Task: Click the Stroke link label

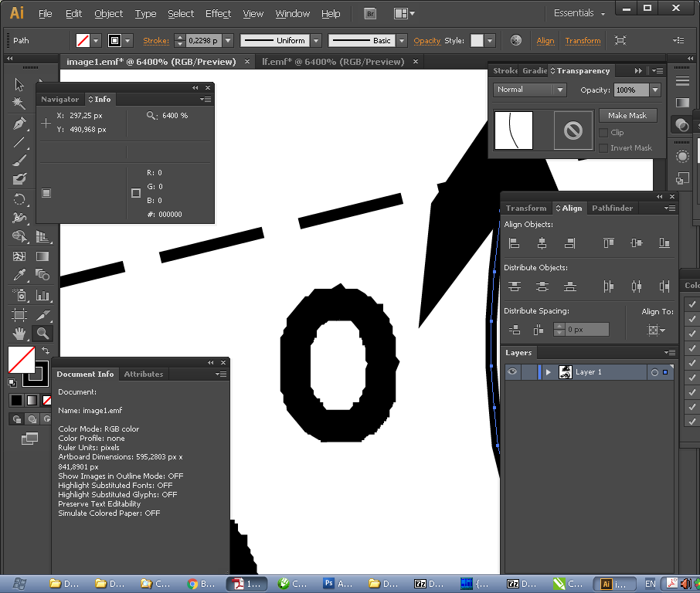Action: click(156, 41)
